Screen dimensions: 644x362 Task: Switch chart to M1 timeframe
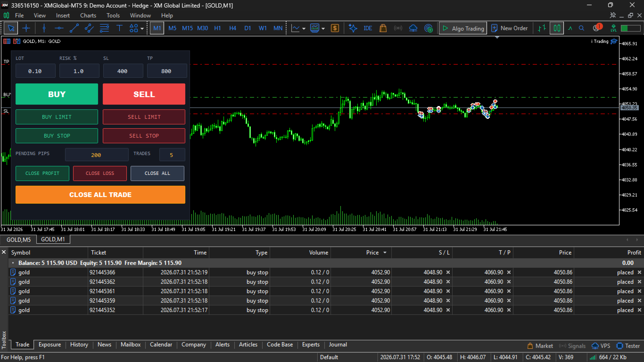pos(157,28)
